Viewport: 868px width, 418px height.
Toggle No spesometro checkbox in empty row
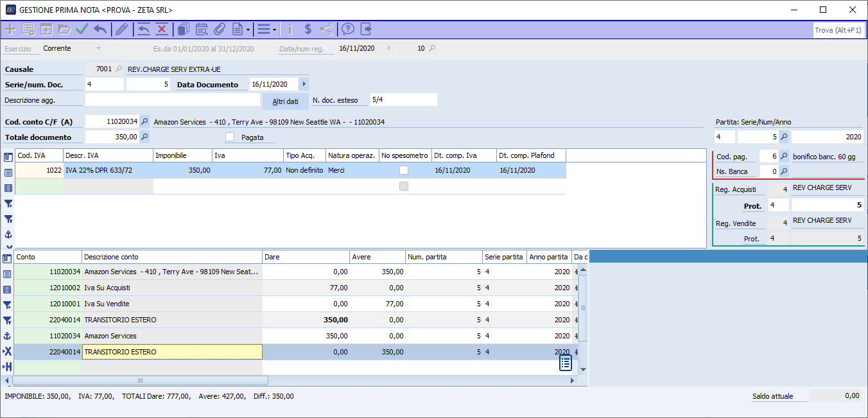[x=404, y=186]
